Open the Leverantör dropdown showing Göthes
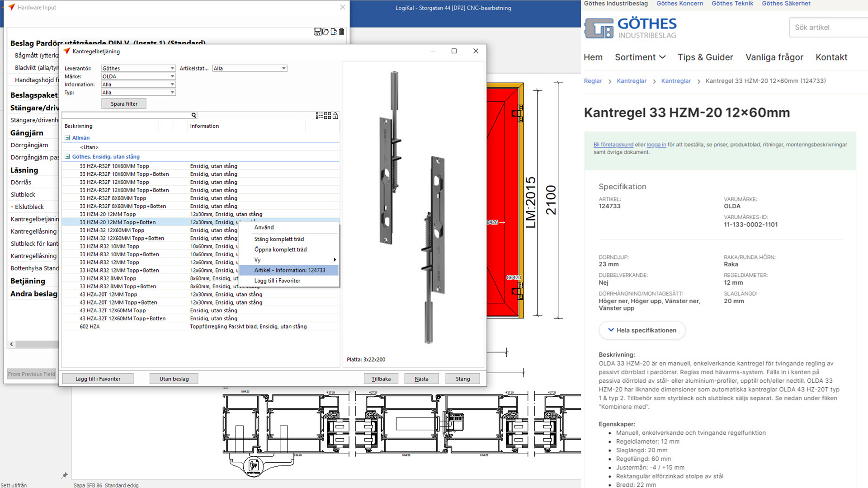Screen dimensions: 868x488 tap(138, 68)
